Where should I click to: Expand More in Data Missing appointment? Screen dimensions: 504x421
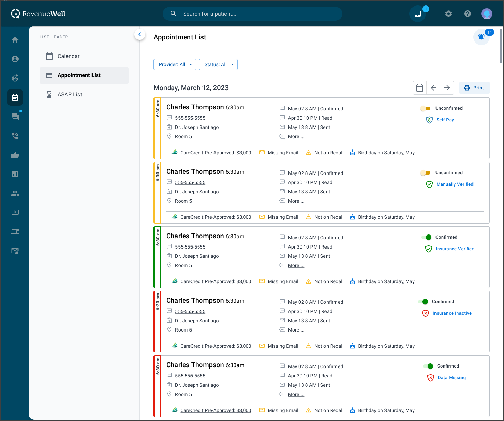pyautogui.click(x=296, y=394)
